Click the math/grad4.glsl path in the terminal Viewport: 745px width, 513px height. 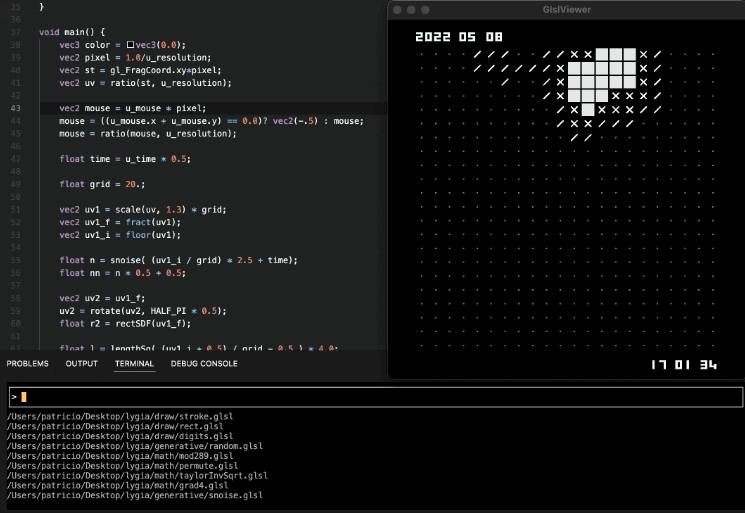point(117,485)
